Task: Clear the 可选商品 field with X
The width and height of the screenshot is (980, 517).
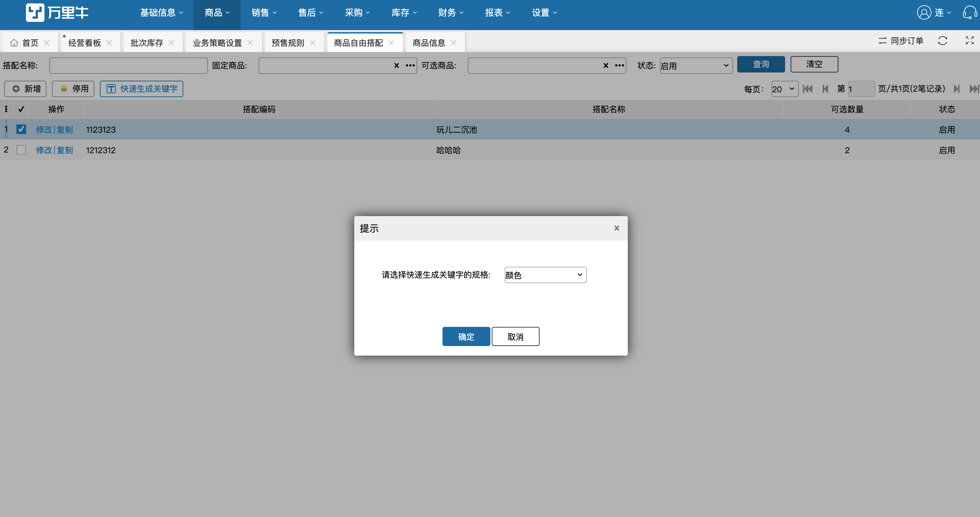Action: click(x=606, y=65)
